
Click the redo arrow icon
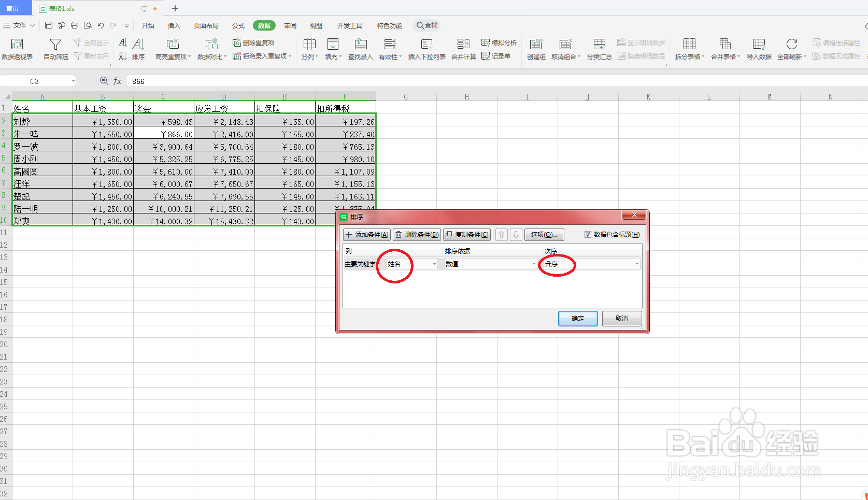click(113, 25)
